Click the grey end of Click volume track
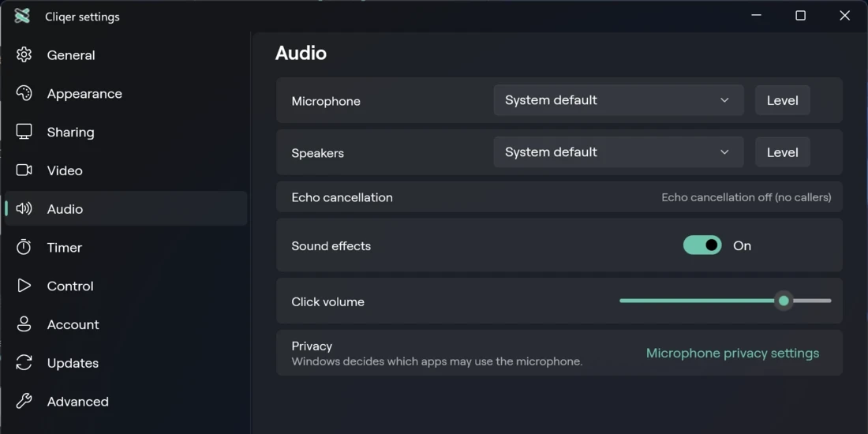 coord(812,301)
